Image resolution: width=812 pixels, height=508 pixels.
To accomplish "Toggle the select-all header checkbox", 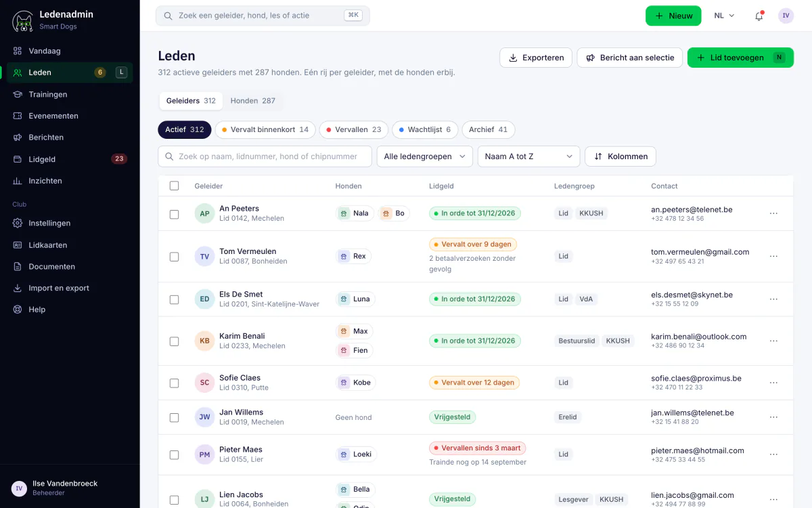I will point(175,186).
